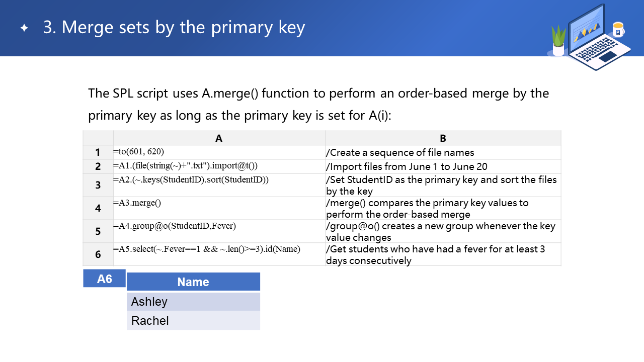This screenshot has width=644, height=362.
Task: Select column header B in the script grid
Action: pos(443,138)
